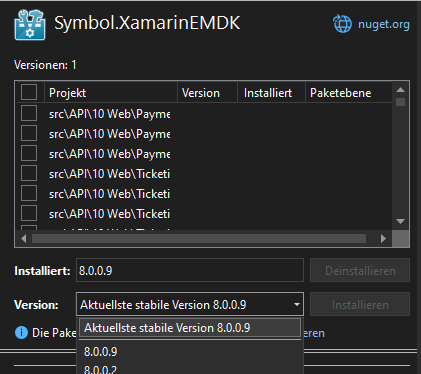Click the disabled Deinstallieren button

point(360,270)
